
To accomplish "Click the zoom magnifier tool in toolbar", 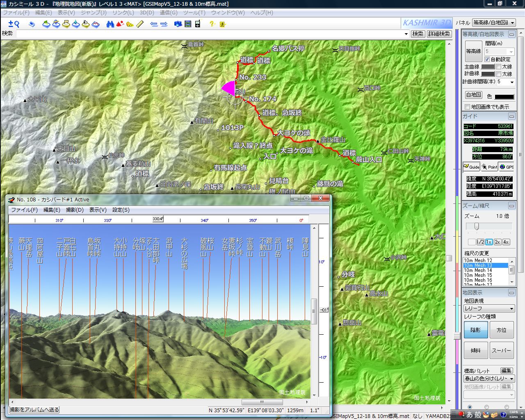I will (14, 24).
